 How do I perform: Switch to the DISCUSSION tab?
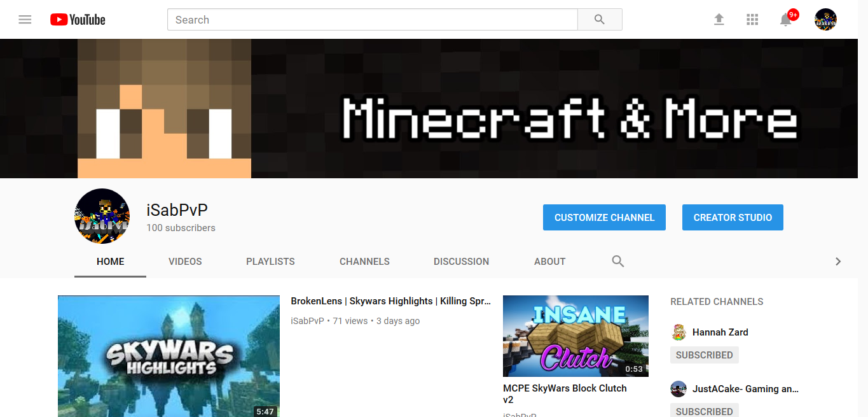coord(461,262)
